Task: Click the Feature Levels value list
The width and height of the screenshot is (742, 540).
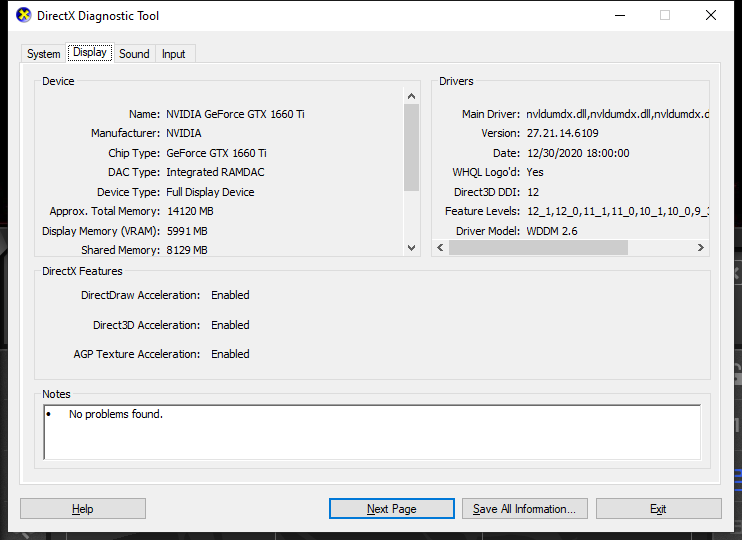Action: (x=618, y=211)
